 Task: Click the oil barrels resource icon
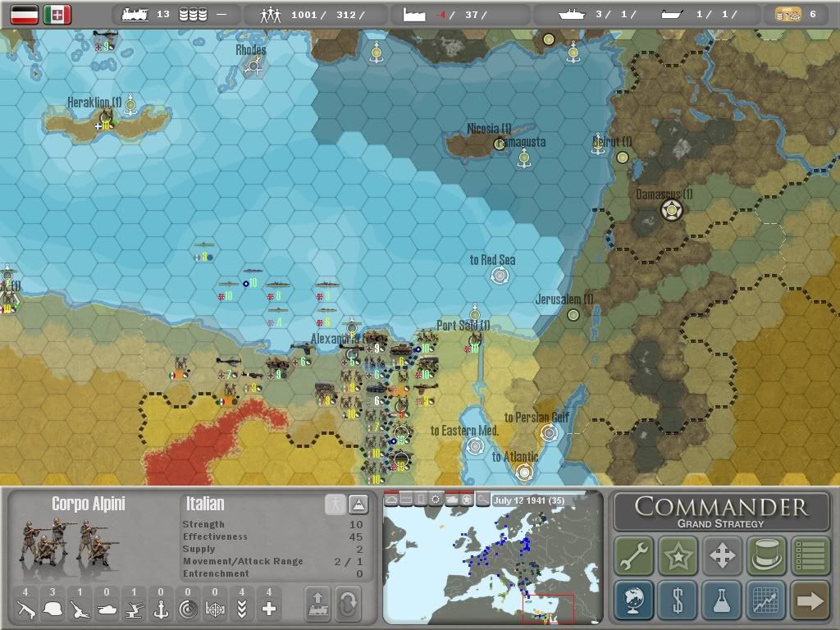pos(193,15)
